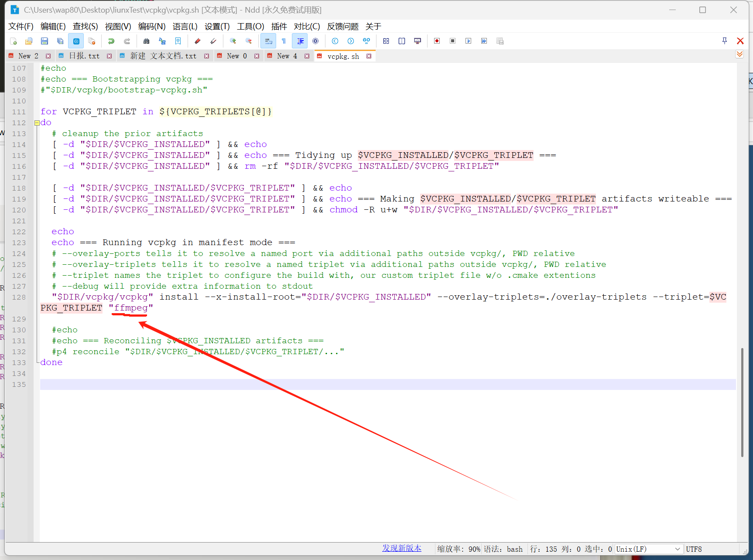Open the 视图(V) menu
Viewport: 753px width, 560px height.
tap(118, 27)
